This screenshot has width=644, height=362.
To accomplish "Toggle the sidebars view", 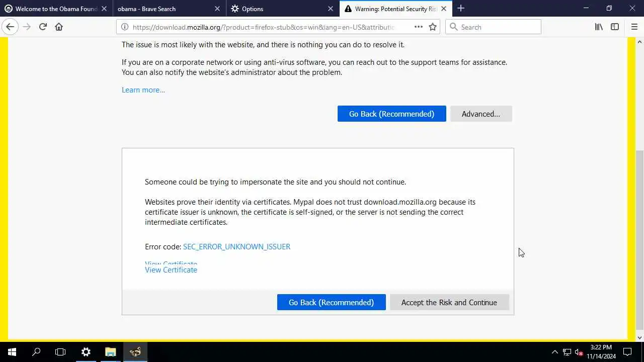I will (615, 27).
